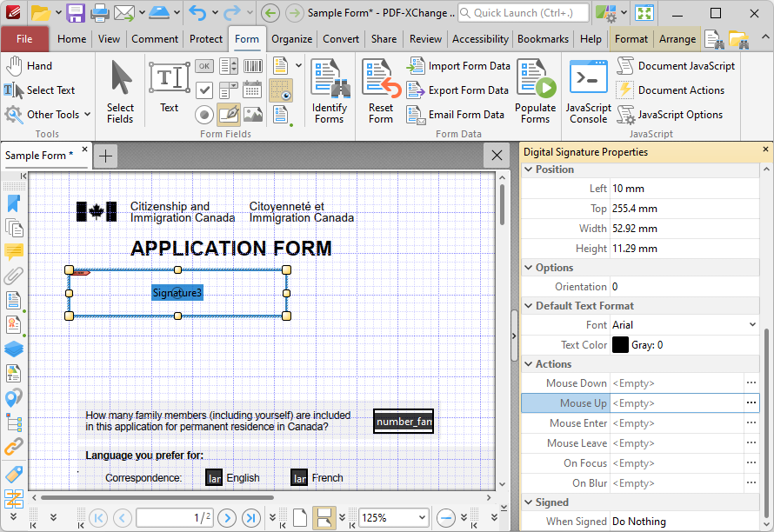Select the Hand tool

coord(29,66)
